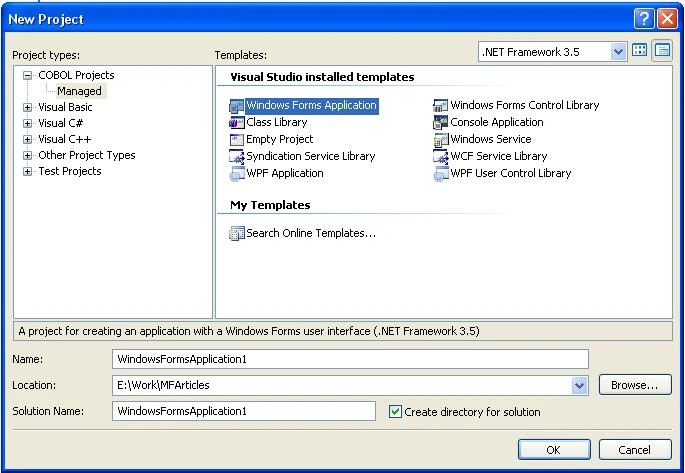Switch templates view to large icons
The height and width of the screenshot is (473, 685).
point(640,51)
